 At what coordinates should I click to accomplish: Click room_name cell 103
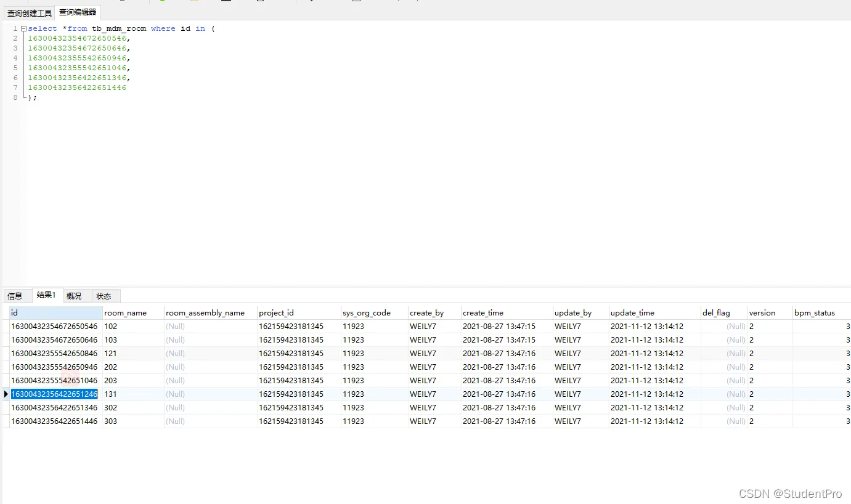point(133,340)
